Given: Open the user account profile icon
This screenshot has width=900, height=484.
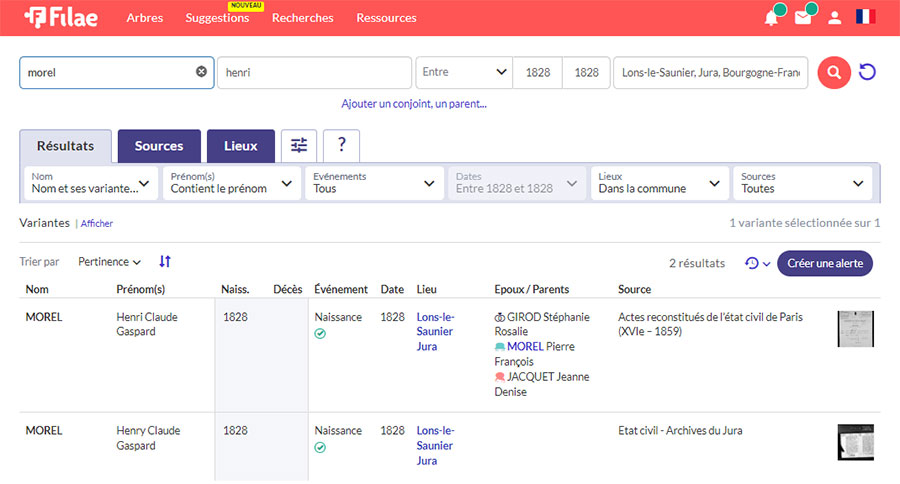Looking at the screenshot, I should [x=835, y=18].
